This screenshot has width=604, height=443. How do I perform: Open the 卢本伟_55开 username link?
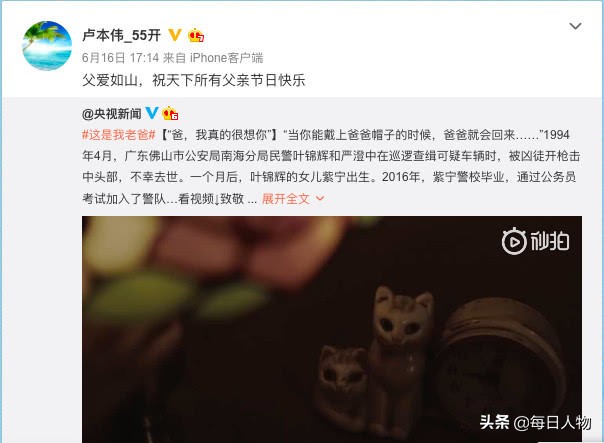[121, 35]
